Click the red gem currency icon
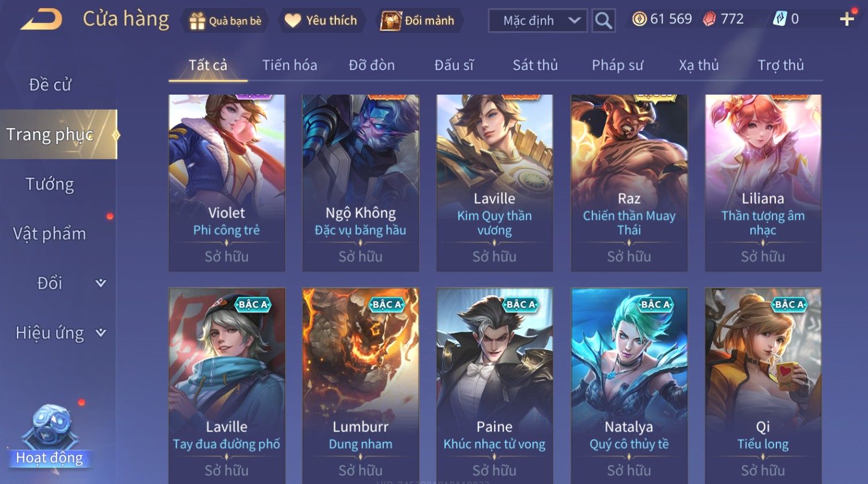This screenshot has width=868, height=484. (710, 19)
